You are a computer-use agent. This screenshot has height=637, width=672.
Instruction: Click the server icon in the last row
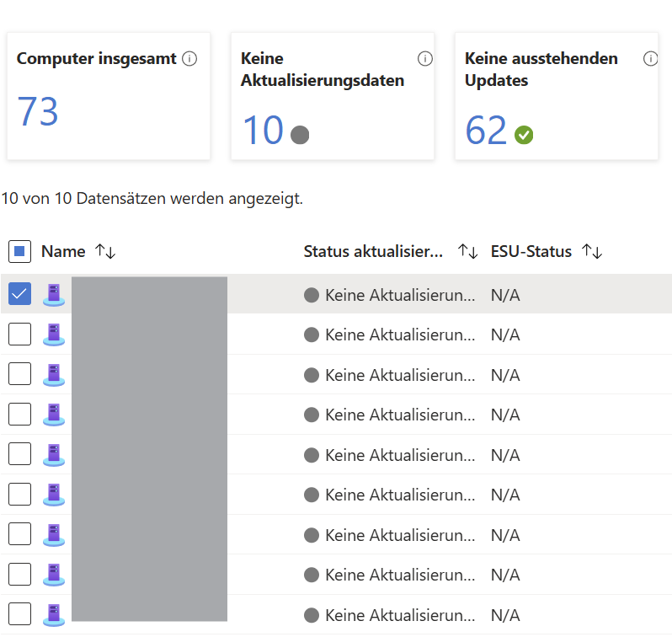coord(54,614)
